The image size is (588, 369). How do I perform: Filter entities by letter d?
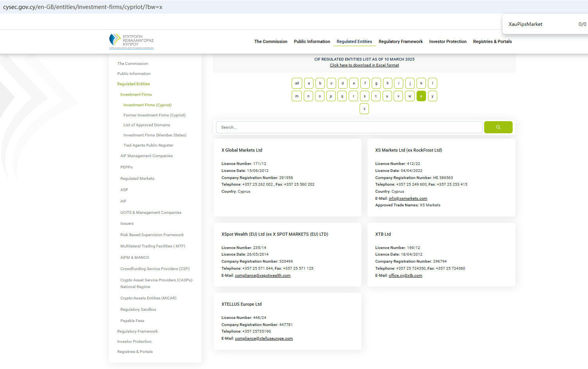coord(343,83)
